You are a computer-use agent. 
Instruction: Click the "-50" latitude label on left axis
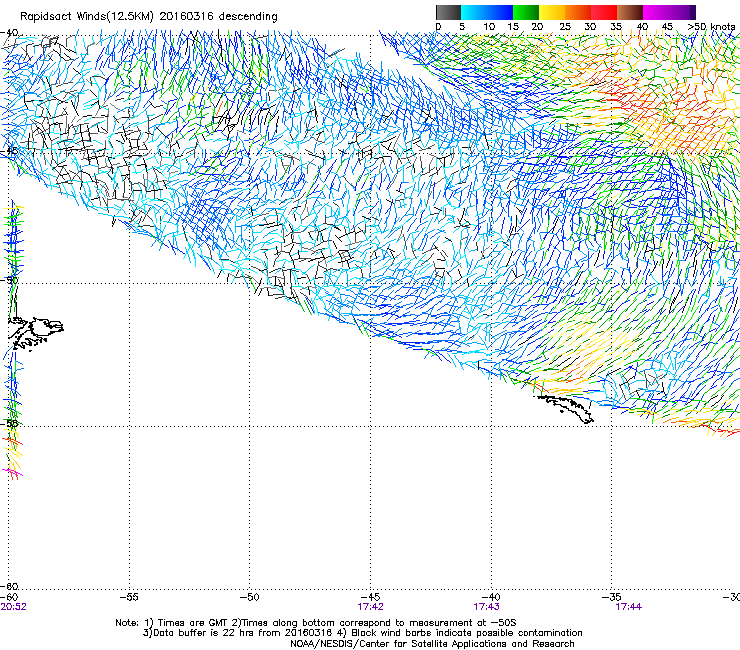(x=9, y=280)
